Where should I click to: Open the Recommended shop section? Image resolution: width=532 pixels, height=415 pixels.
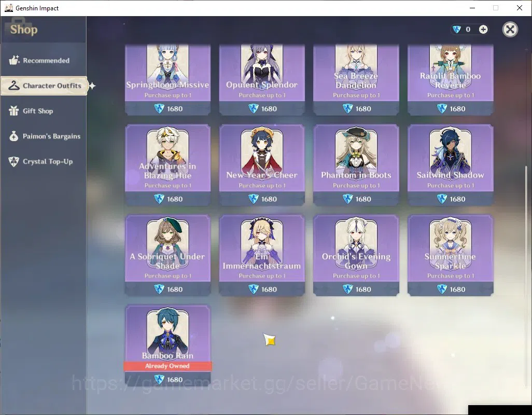click(x=44, y=60)
